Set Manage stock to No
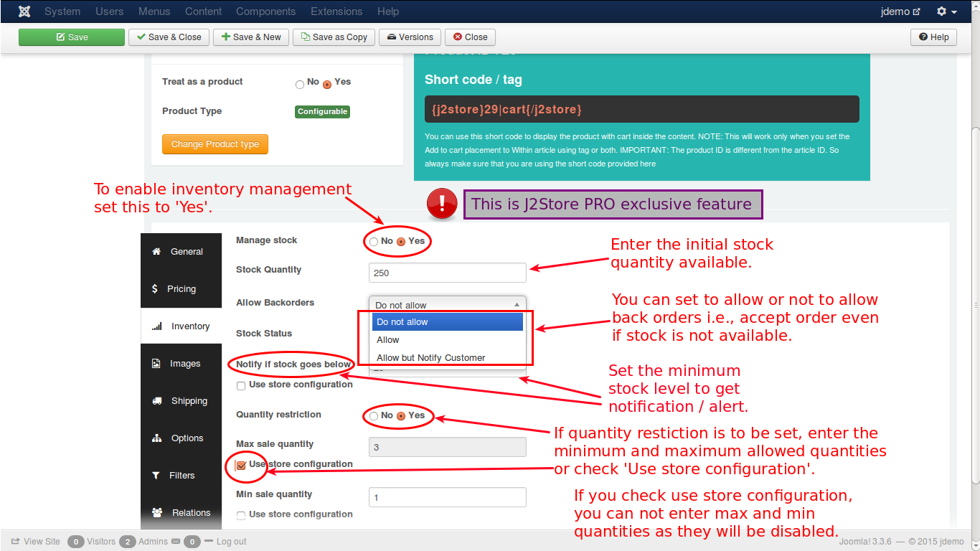The height and width of the screenshot is (551, 980). point(374,242)
